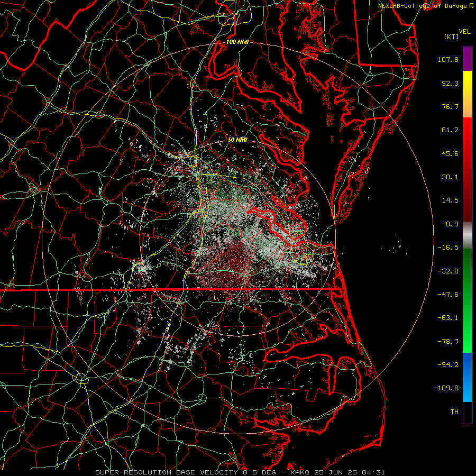Select the -0.9 legend value
Screen dimensions: 476x476
tap(450, 224)
